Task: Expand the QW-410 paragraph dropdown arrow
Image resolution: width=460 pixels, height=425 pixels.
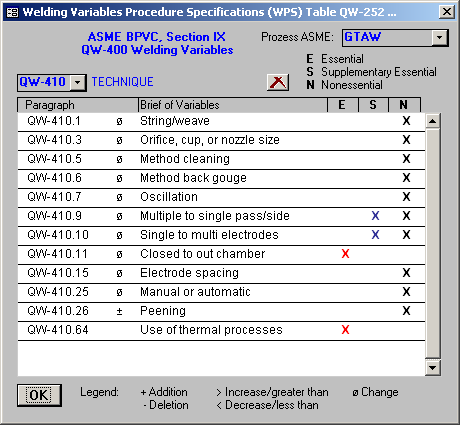Action: [78, 82]
